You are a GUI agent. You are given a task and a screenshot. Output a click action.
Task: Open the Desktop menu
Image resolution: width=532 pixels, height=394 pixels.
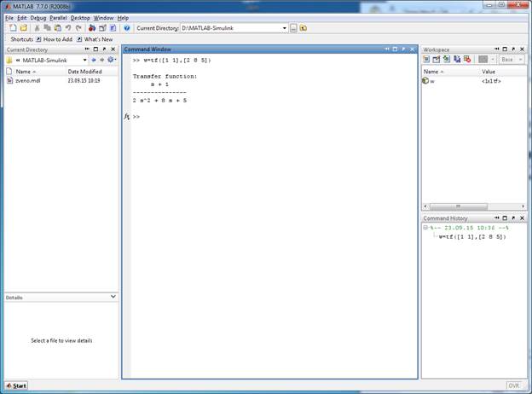[80, 18]
